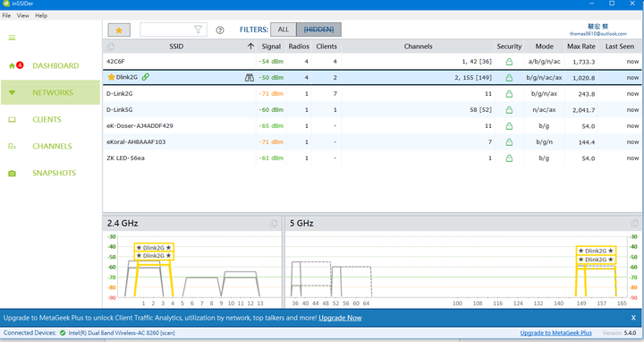Sort by the Security column
This screenshot has height=342, width=644.
pyautogui.click(x=509, y=47)
